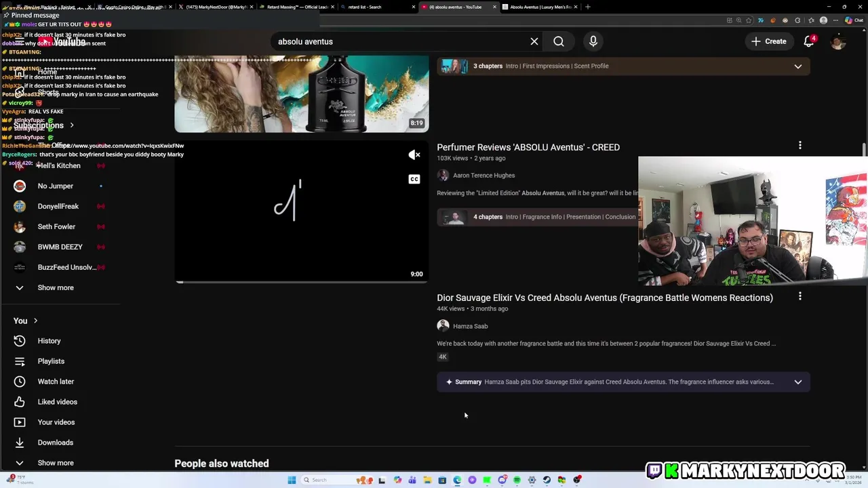
Task: Click the Create button
Action: [x=769, y=41]
